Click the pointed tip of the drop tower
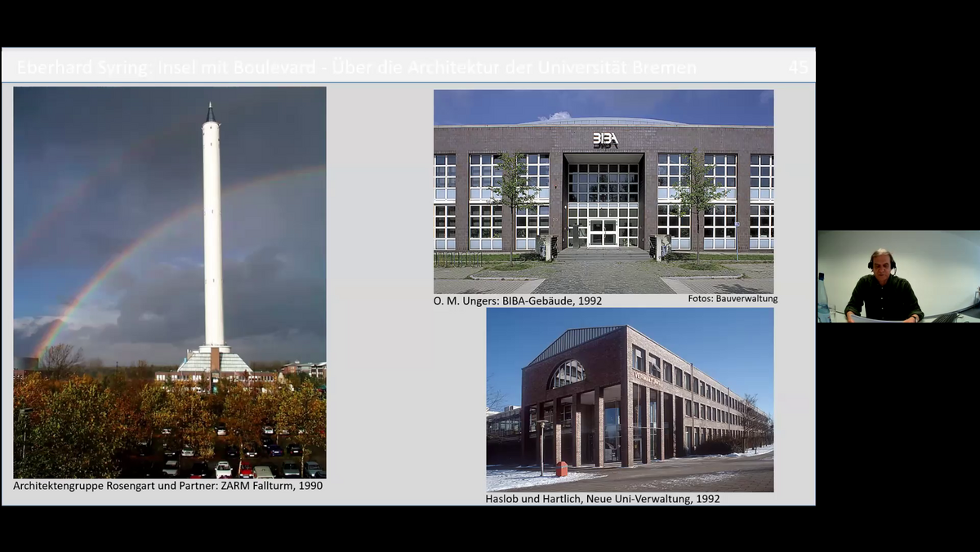This screenshot has width=980, height=552. coord(211,111)
